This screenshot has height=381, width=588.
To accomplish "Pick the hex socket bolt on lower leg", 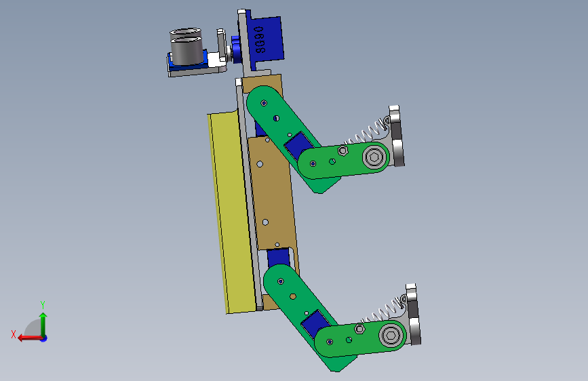I will (x=390, y=335).
